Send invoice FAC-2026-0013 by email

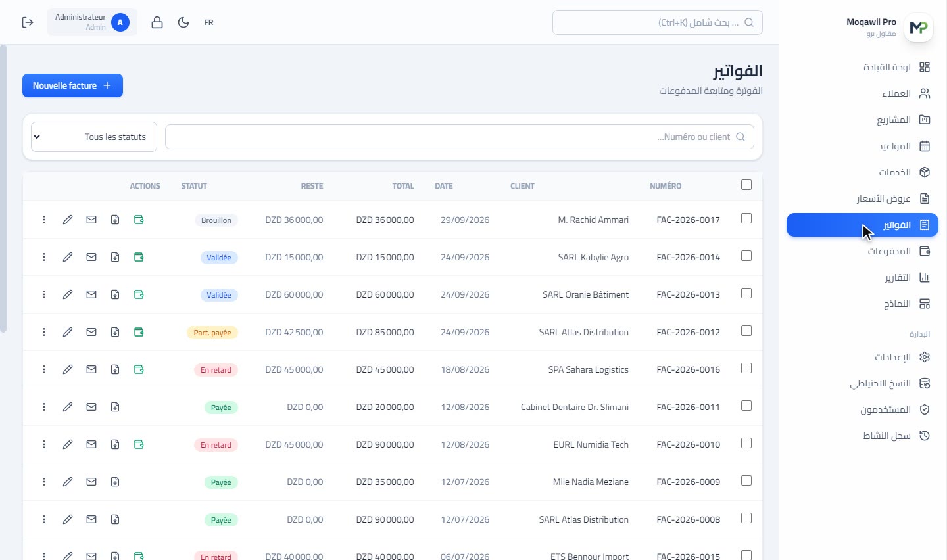[x=91, y=294]
